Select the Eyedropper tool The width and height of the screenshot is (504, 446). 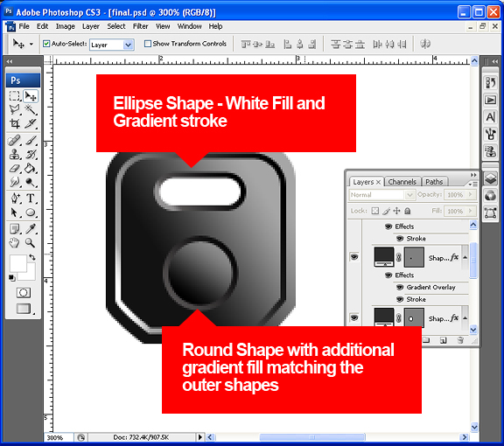coord(31,229)
